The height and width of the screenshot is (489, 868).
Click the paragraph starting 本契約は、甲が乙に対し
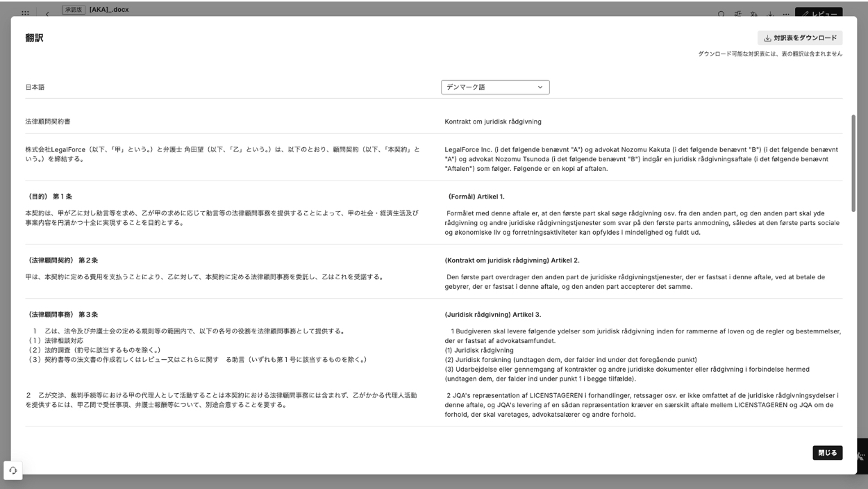223,217
